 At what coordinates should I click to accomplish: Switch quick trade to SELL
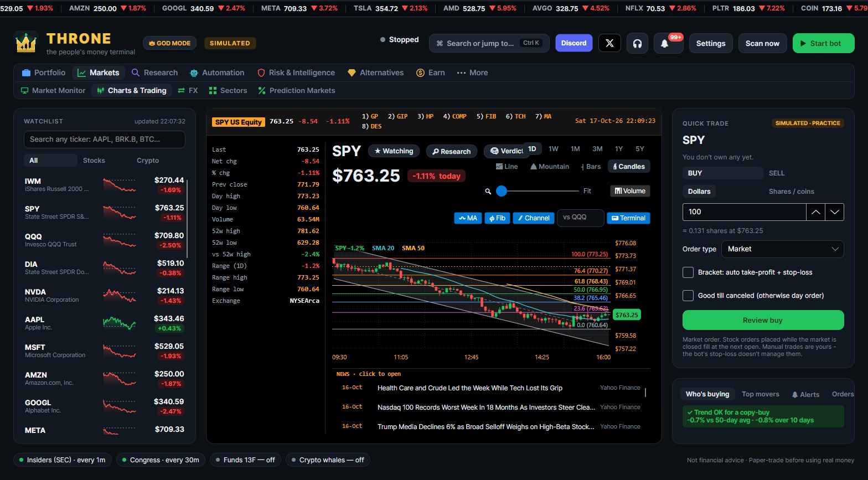click(777, 173)
